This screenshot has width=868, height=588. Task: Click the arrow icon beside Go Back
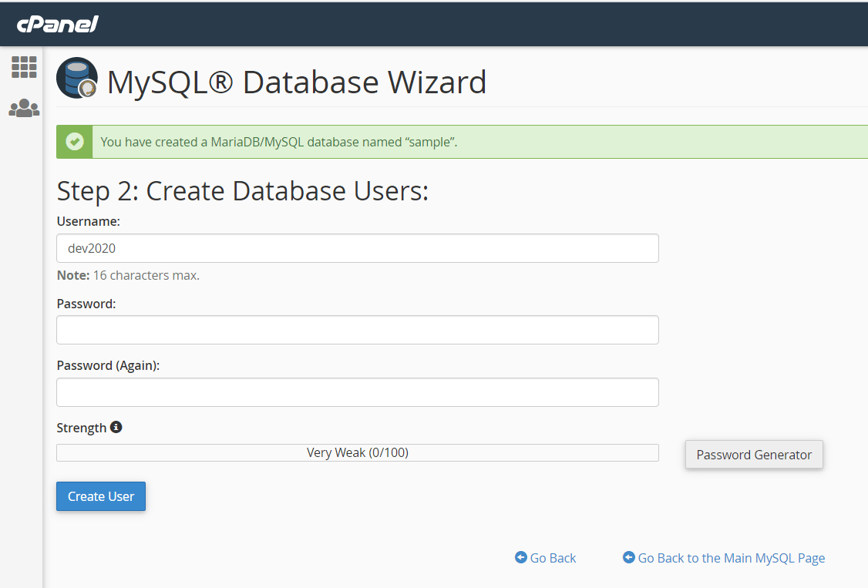point(520,557)
